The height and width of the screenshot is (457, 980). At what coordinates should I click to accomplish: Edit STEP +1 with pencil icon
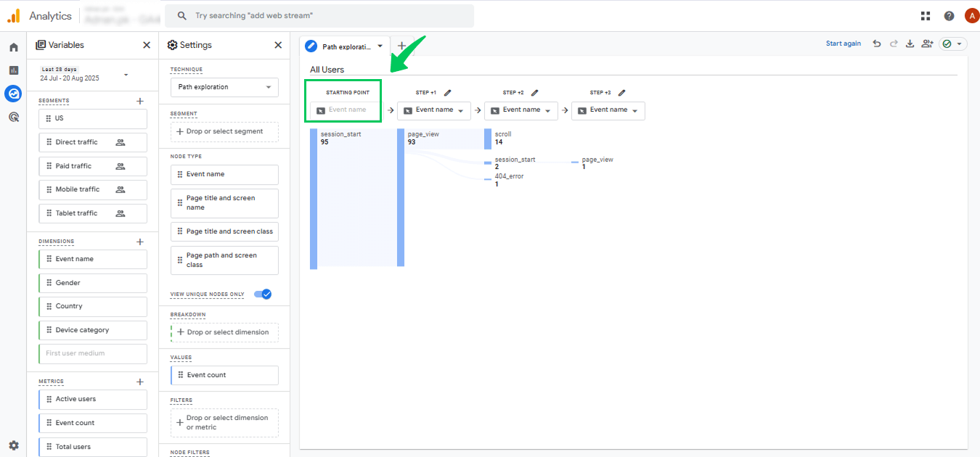[x=448, y=93]
